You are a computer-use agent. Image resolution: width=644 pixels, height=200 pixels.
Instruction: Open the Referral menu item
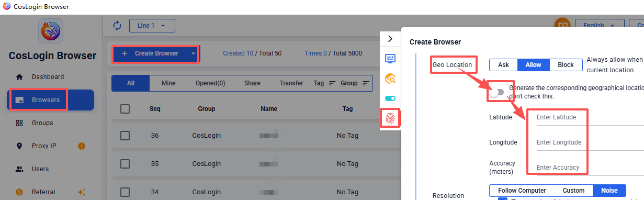[x=50, y=192]
